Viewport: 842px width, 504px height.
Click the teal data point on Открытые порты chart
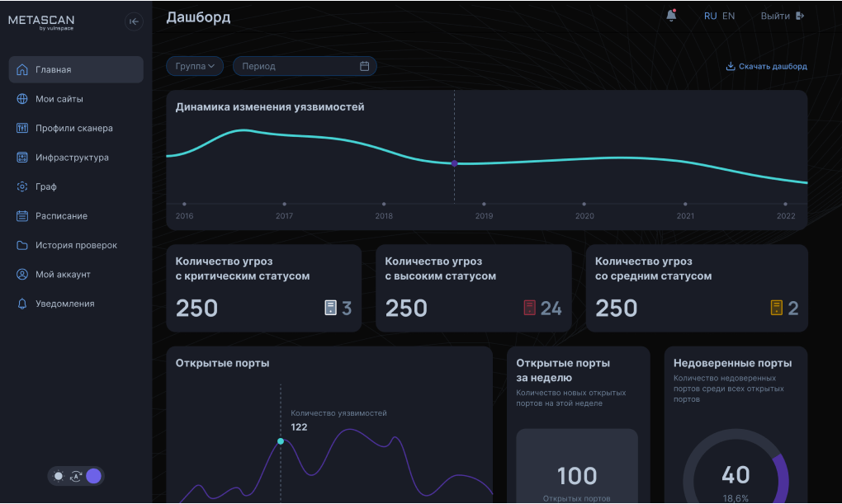tap(281, 441)
